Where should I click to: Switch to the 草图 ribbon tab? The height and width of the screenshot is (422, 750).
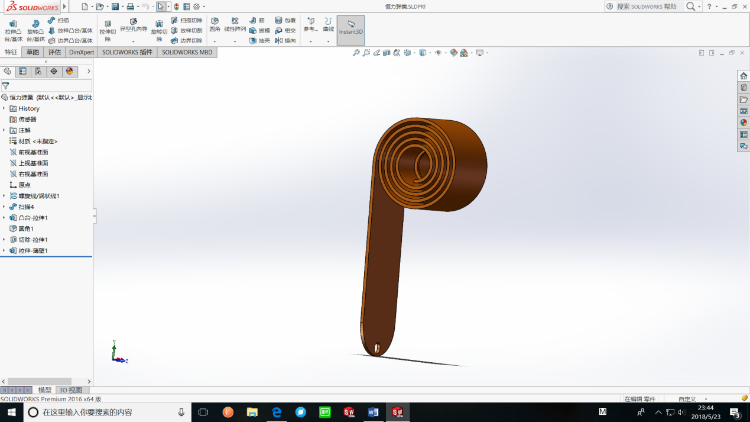(33, 51)
